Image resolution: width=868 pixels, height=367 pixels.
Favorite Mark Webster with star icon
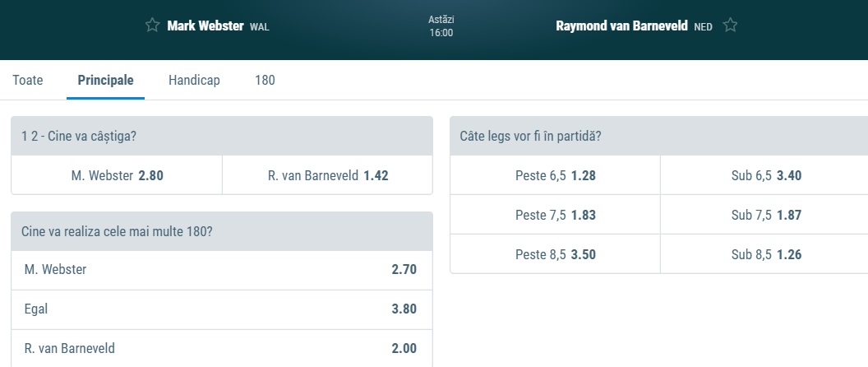(152, 26)
